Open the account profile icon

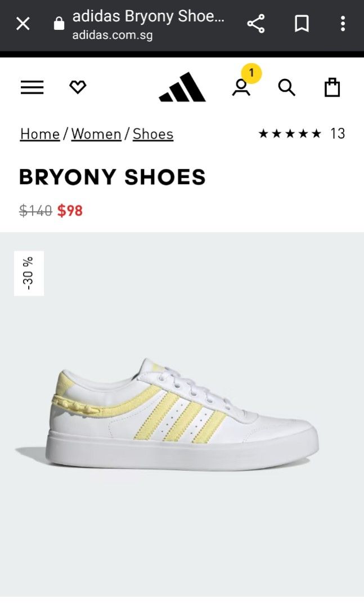241,88
